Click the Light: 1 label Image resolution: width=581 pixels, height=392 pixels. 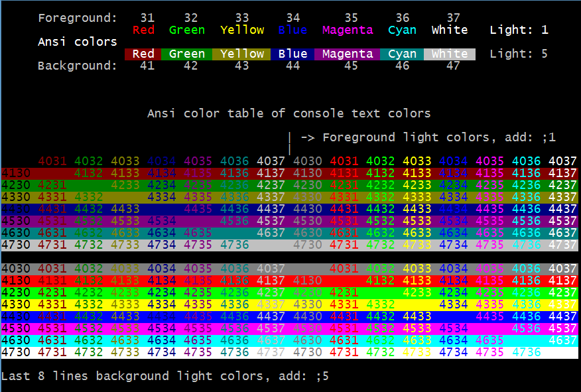coord(519,30)
